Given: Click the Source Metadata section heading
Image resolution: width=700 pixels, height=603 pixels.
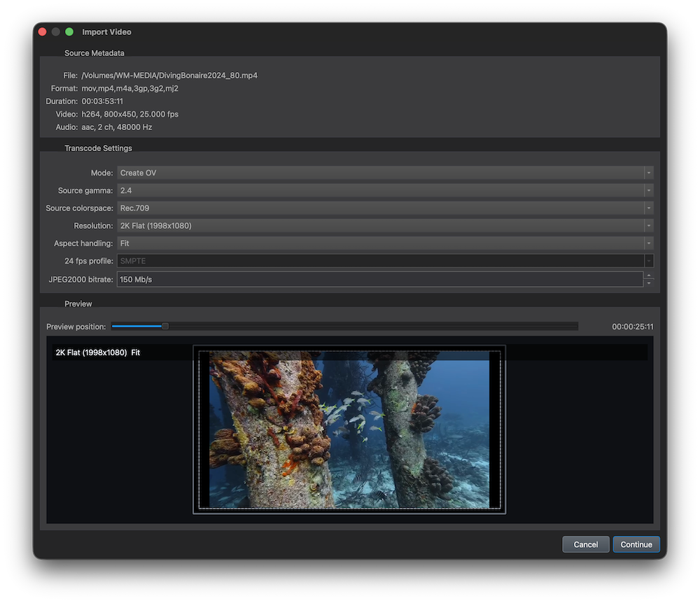Looking at the screenshot, I should click(94, 53).
